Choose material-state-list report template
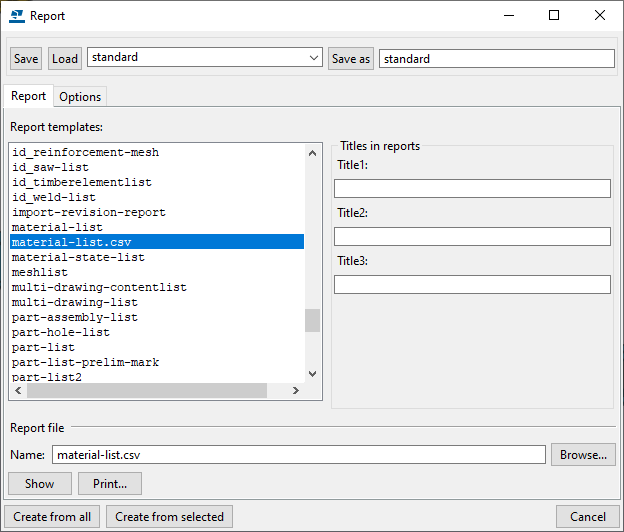Image resolution: width=624 pixels, height=532 pixels. click(x=78, y=257)
